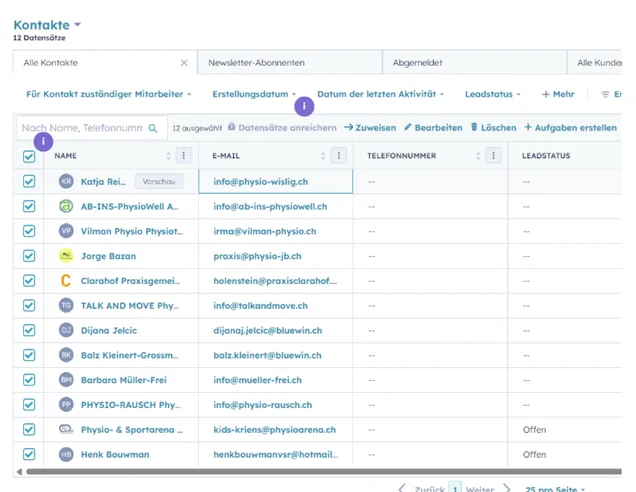This screenshot has width=636, height=492.
Task: Click Bearbeiten bulk action
Action: coord(433,128)
